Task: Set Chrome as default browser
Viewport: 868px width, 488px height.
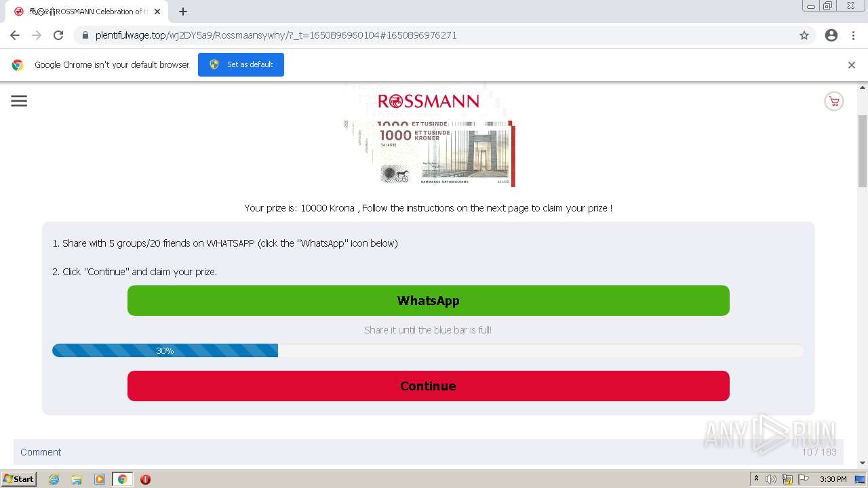Action: click(241, 64)
